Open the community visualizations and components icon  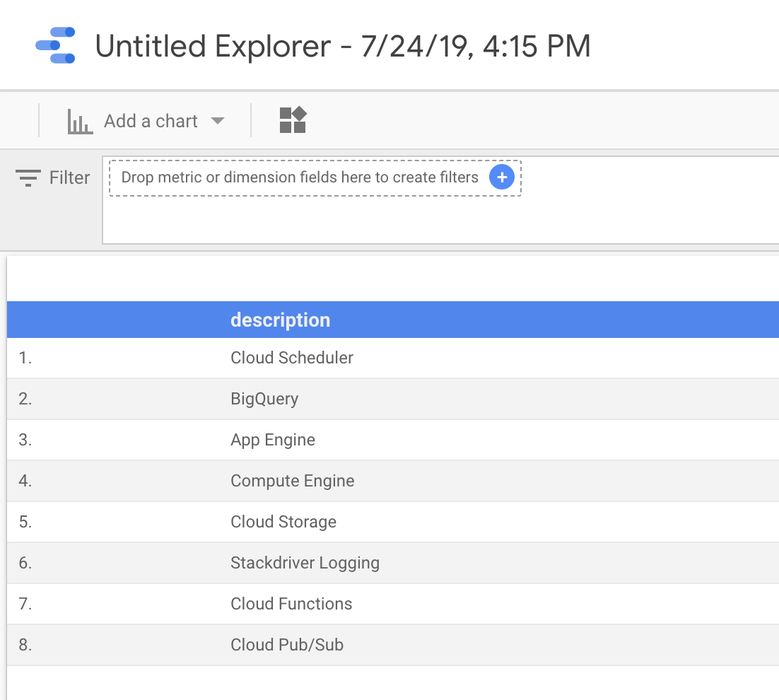pyautogui.click(x=293, y=120)
